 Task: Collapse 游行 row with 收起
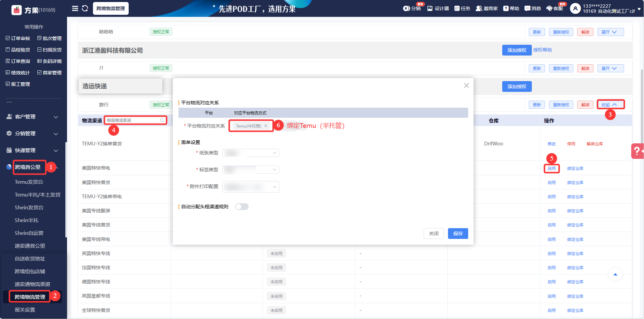pos(611,105)
